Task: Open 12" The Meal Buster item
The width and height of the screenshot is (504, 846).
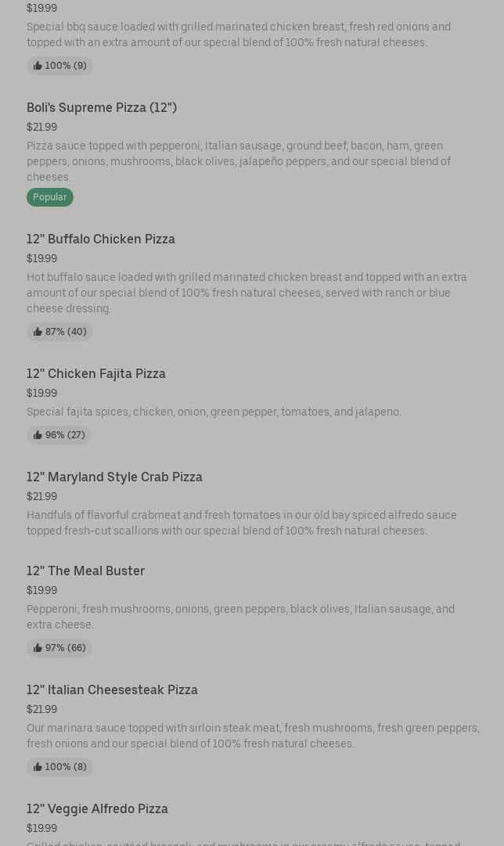Action: pyautogui.click(x=85, y=571)
